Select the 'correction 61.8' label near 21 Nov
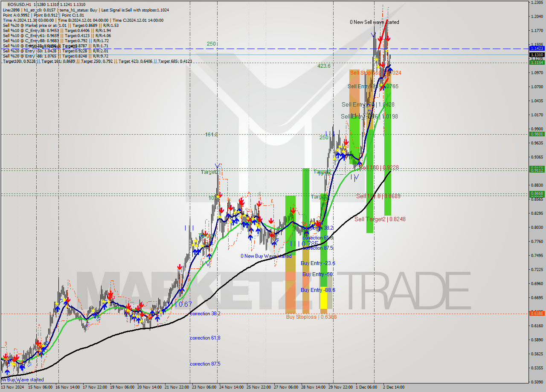The height and width of the screenshot is (392, 546). tap(205, 338)
